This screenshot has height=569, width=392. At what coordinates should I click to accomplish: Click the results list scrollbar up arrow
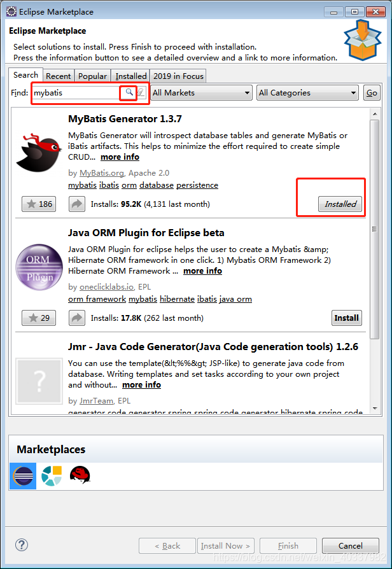click(x=375, y=115)
